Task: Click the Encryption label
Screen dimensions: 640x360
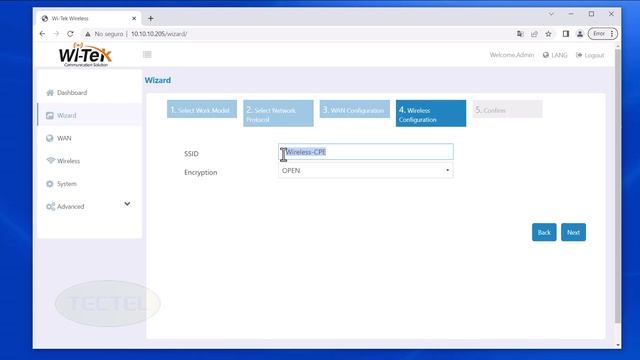Action: point(200,172)
